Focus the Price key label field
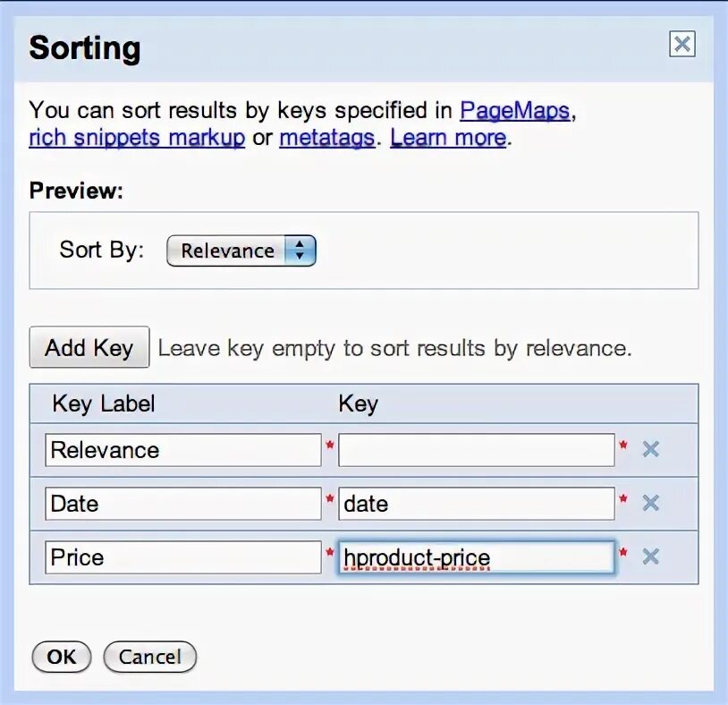Viewport: 728px width, 705px height. coord(183,556)
